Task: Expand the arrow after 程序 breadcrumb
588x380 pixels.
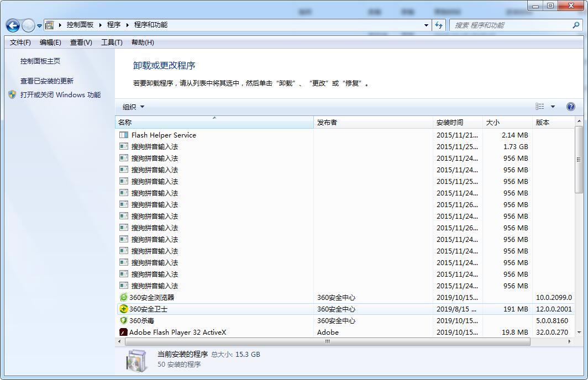Action: (x=127, y=25)
